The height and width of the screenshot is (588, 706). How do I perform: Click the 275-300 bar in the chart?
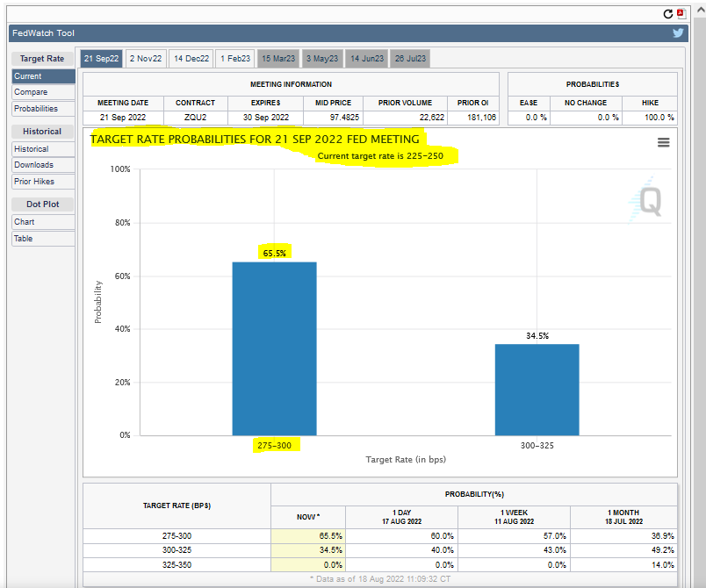tap(274, 348)
